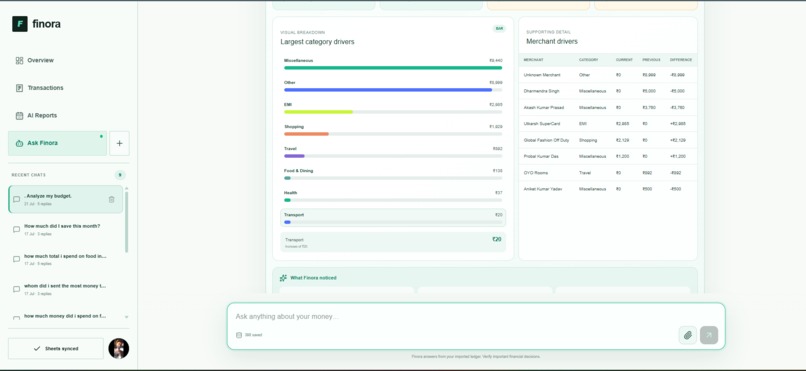This screenshot has width=806, height=371.
Task: Click the Transport ₹20 detail card
Action: [x=393, y=242]
